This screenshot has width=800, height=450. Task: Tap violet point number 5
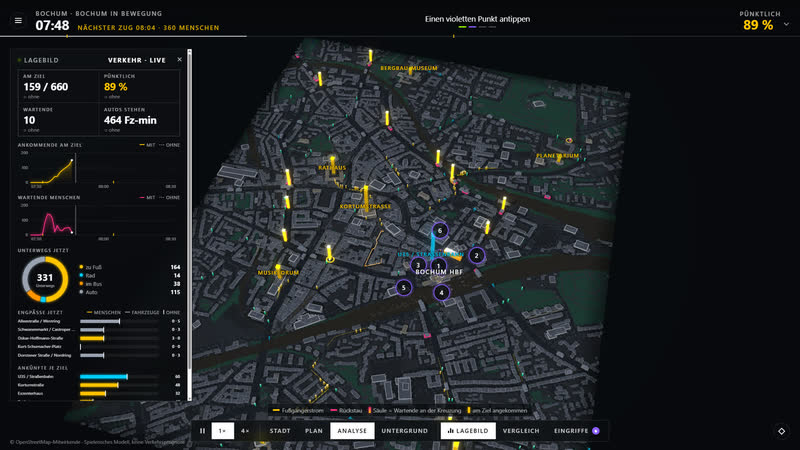tap(404, 288)
